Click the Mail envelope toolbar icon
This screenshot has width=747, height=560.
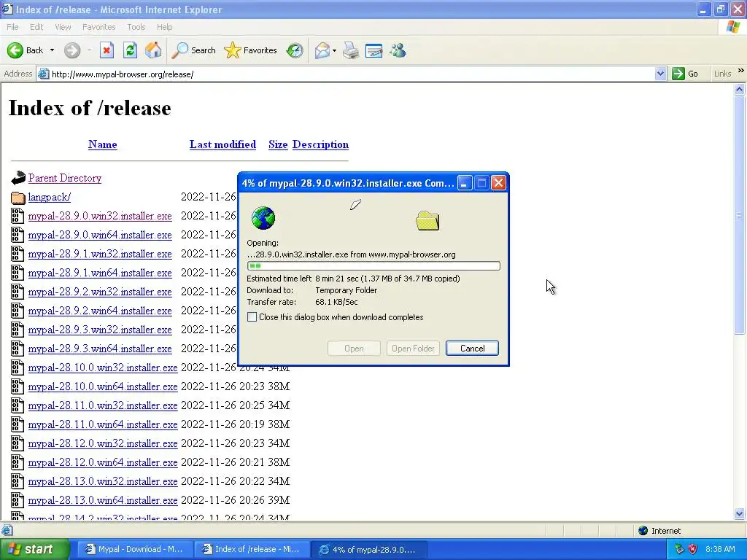point(322,50)
